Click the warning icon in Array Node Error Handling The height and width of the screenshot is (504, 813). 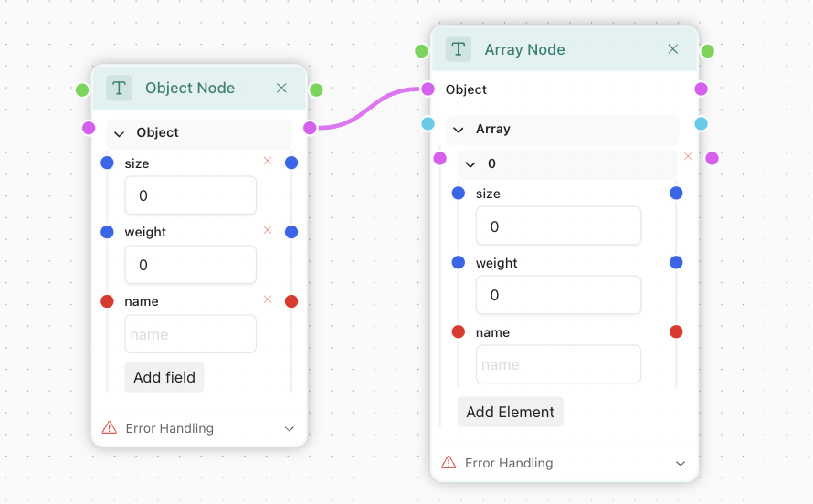[x=449, y=463]
